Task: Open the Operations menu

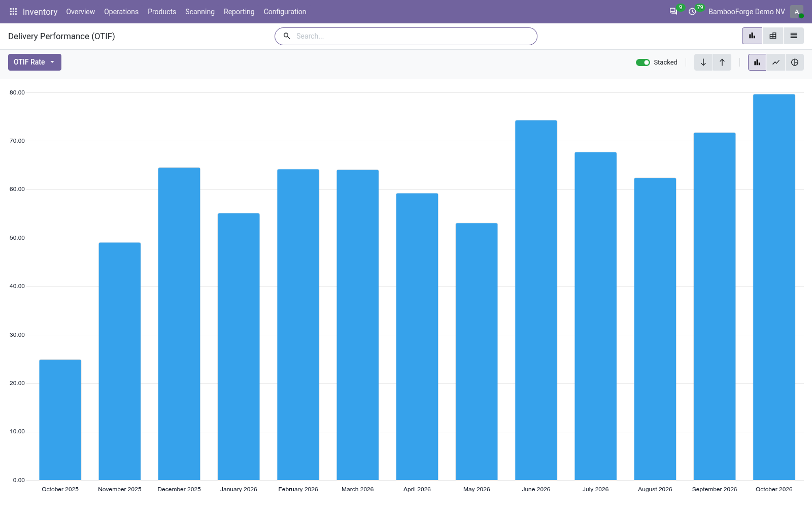Action: (x=121, y=12)
